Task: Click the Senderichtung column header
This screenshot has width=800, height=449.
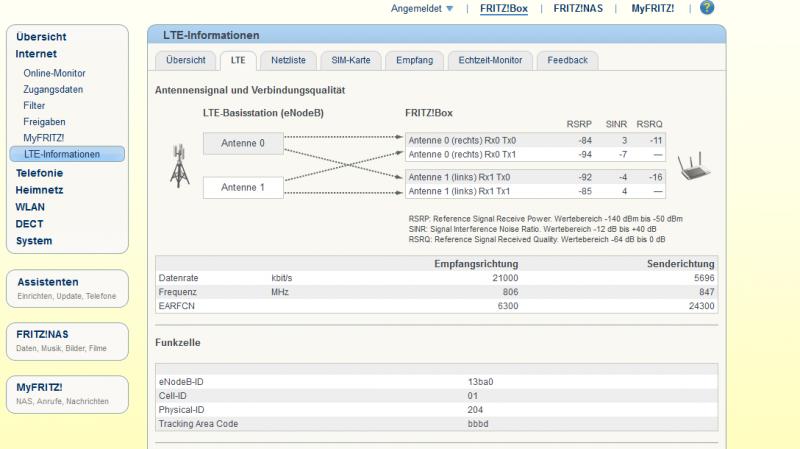Action: pyautogui.click(x=681, y=264)
